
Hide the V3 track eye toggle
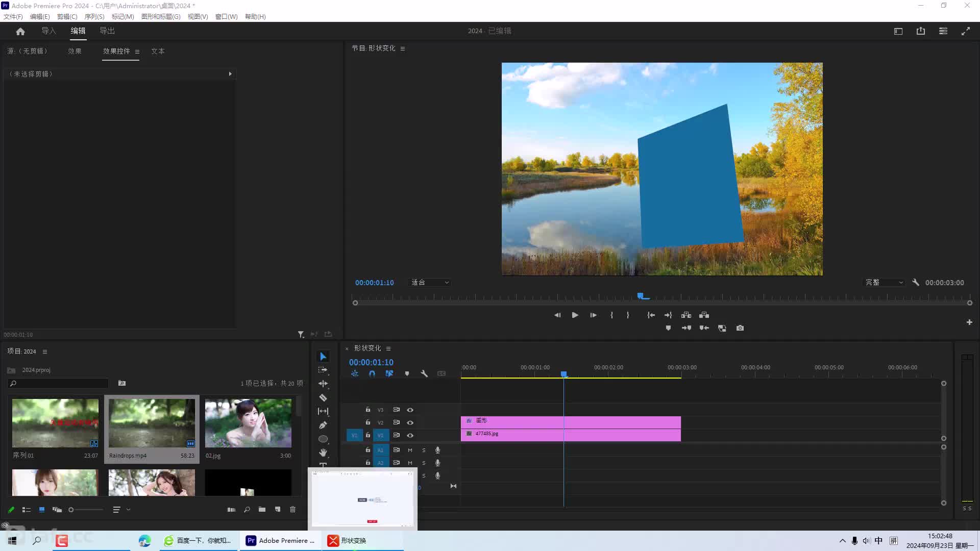coord(410,410)
